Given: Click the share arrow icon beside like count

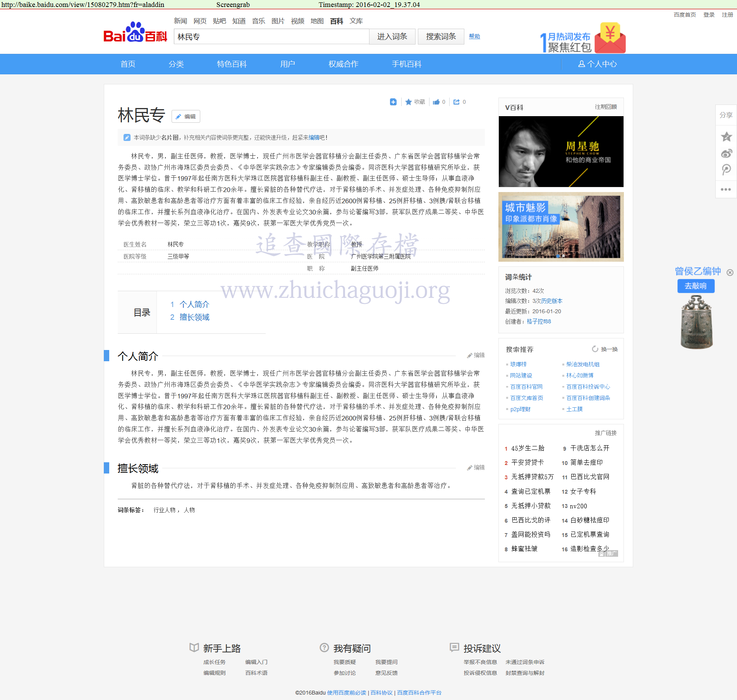Looking at the screenshot, I should (457, 102).
